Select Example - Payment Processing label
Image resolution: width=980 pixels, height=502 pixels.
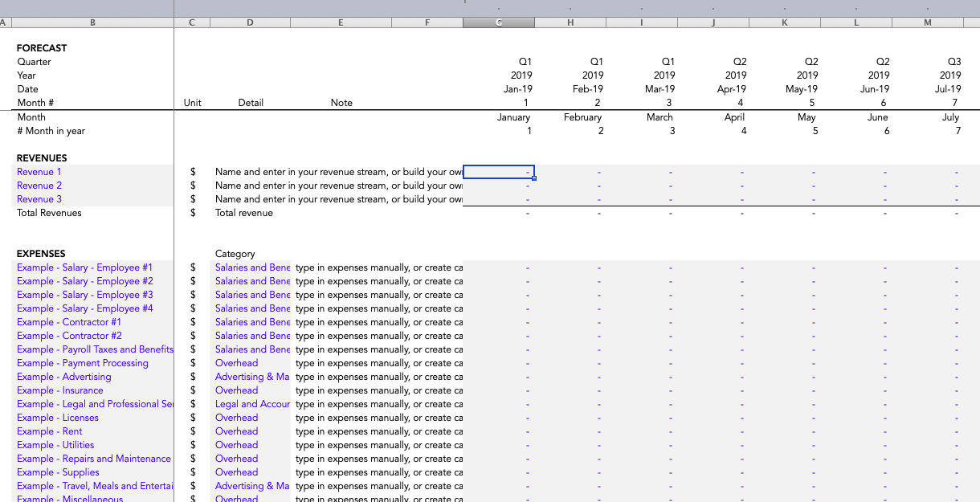(x=83, y=363)
